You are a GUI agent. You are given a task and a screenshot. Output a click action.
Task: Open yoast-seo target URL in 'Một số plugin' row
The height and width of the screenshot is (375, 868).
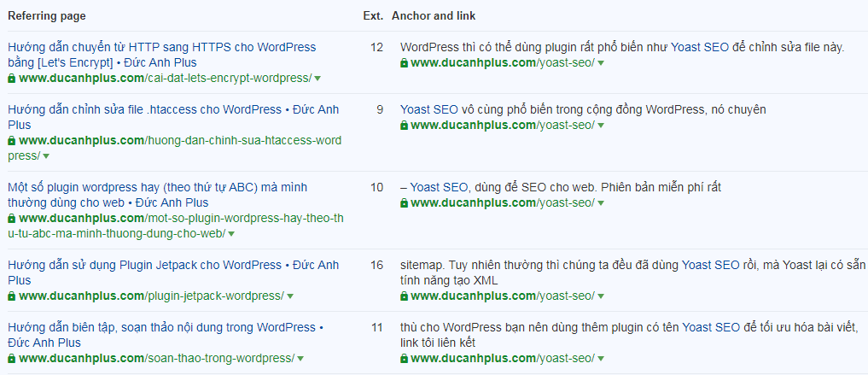point(503,202)
